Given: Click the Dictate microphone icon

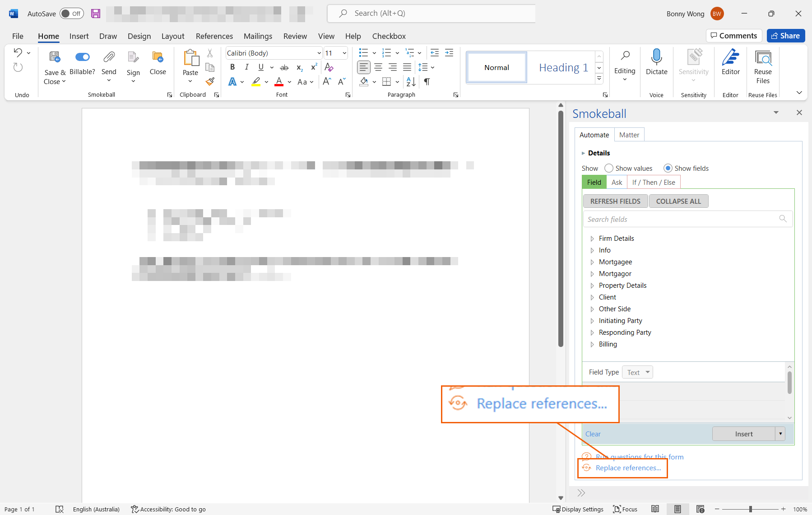Looking at the screenshot, I should (656, 57).
